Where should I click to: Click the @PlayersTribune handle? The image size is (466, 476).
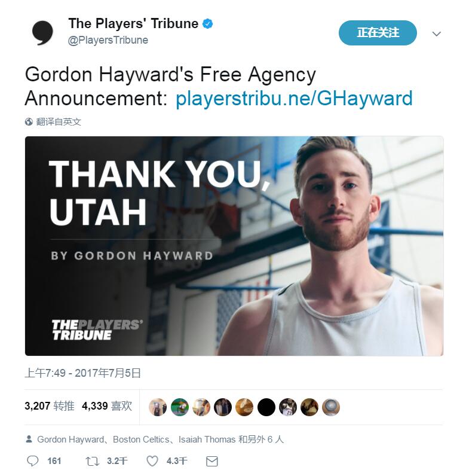(108, 40)
